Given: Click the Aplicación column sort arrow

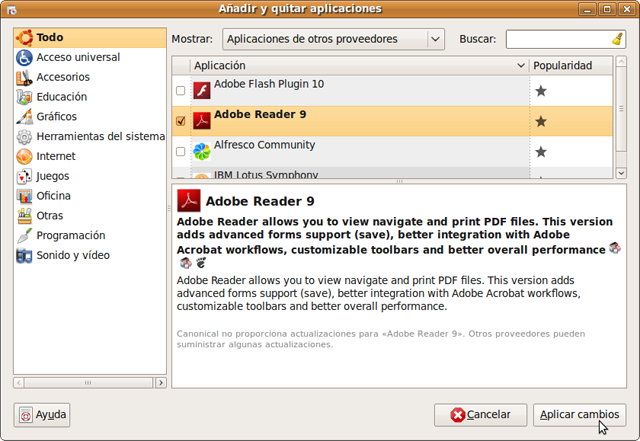Looking at the screenshot, I should coord(521,66).
